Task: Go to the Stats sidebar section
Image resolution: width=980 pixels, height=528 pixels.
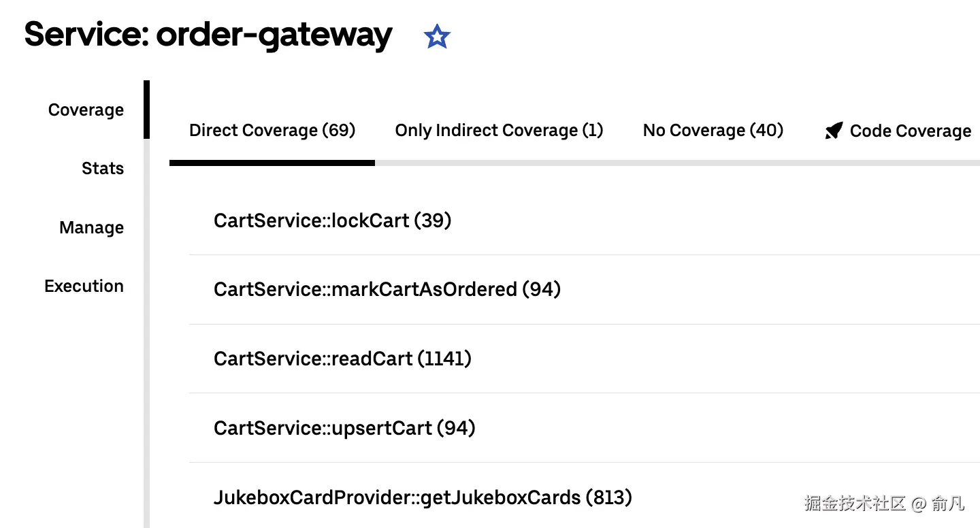Action: [x=103, y=169]
